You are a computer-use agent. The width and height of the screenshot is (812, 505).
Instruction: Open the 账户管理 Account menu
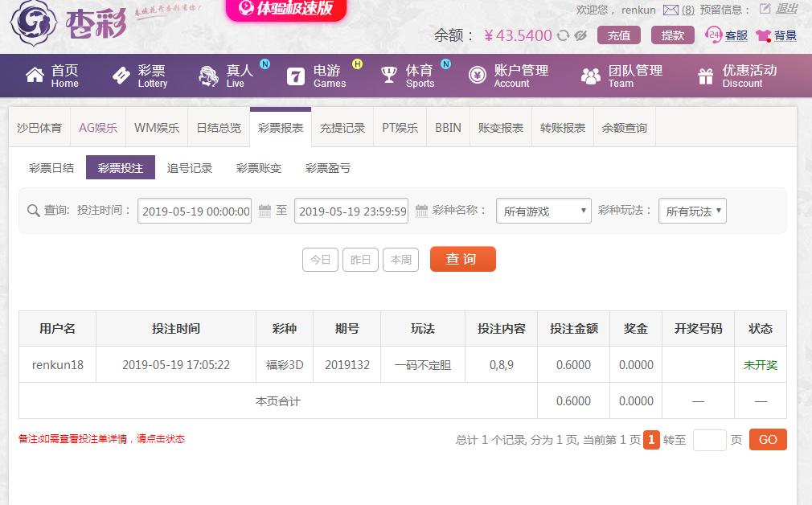pyautogui.click(x=509, y=76)
